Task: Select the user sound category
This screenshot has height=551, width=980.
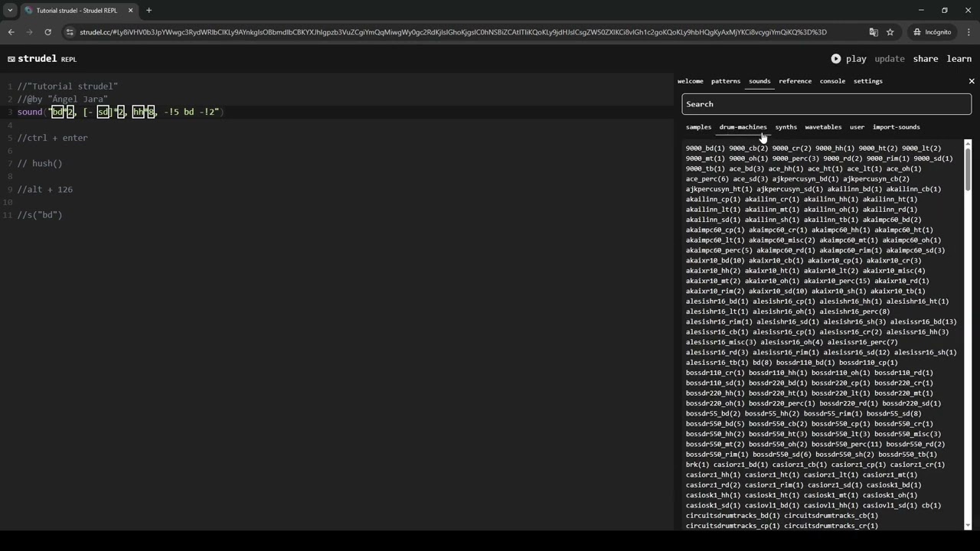Action: click(x=857, y=127)
